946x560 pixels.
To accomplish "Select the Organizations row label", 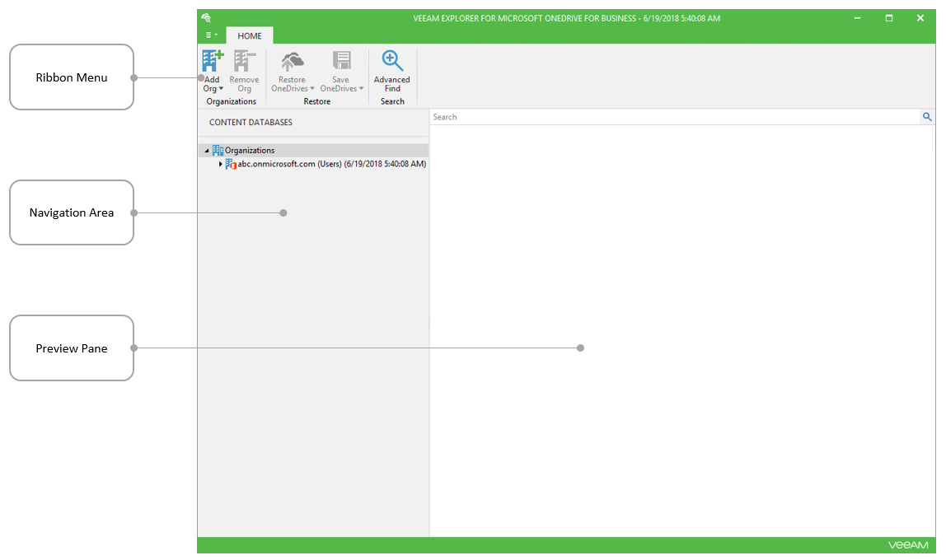I will [250, 150].
